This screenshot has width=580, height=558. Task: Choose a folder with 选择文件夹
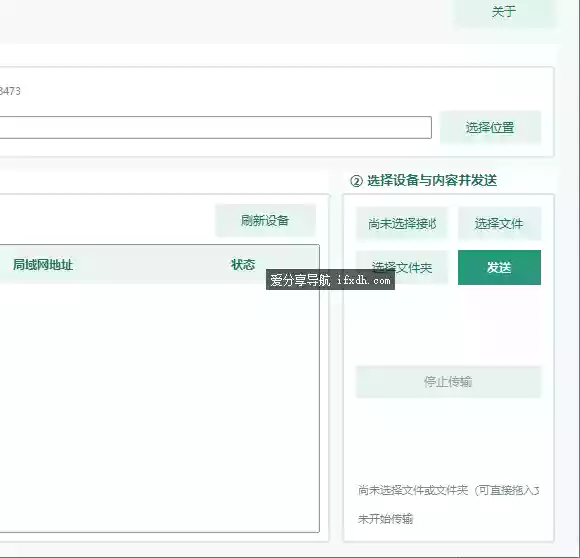pos(402,267)
